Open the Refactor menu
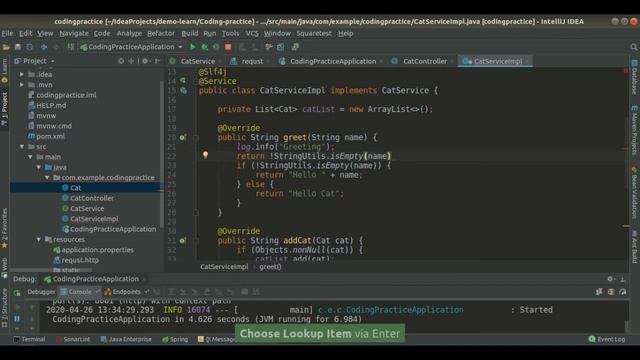 [x=161, y=33]
